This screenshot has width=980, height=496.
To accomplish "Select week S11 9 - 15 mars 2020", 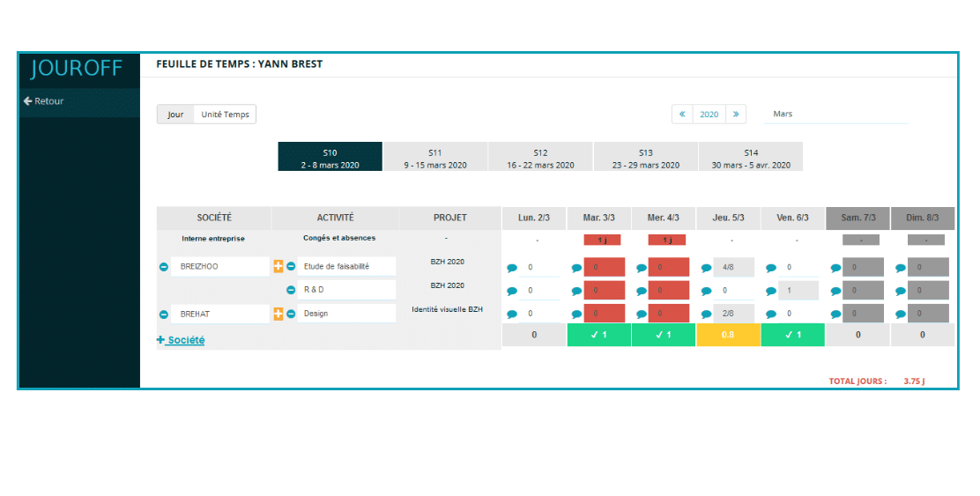I will pos(435,157).
